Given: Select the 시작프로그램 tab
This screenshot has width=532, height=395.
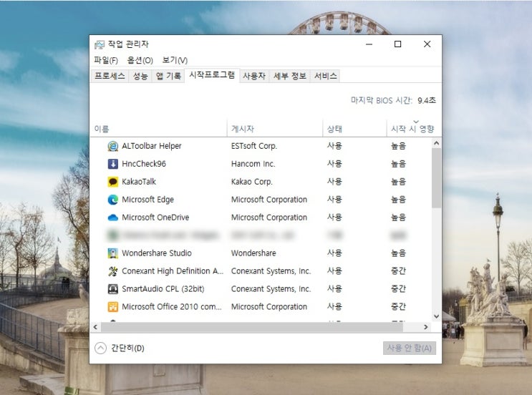Looking at the screenshot, I should (212, 75).
